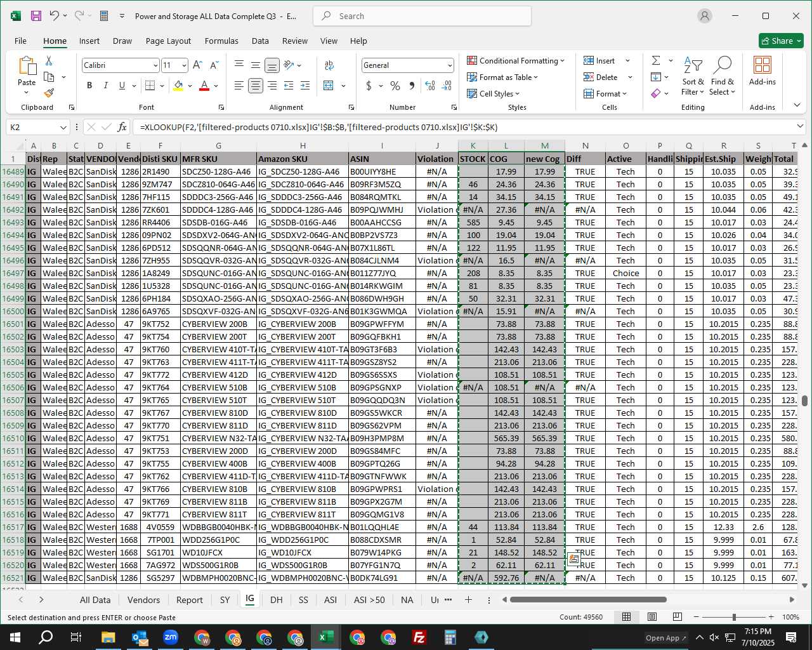This screenshot has width=812, height=650.
Task: Click the Wrap Text icon
Action: [329, 65]
